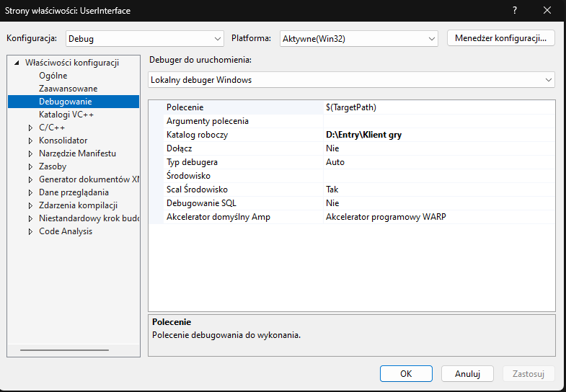Select Ogólne in the tree
Viewport: 566px width, 392px height.
pos(53,76)
